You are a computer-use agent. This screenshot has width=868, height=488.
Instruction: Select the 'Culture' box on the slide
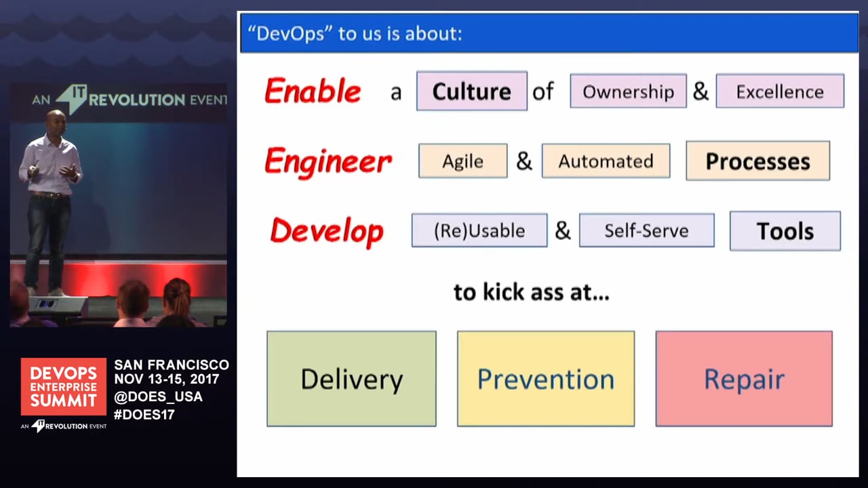point(472,91)
